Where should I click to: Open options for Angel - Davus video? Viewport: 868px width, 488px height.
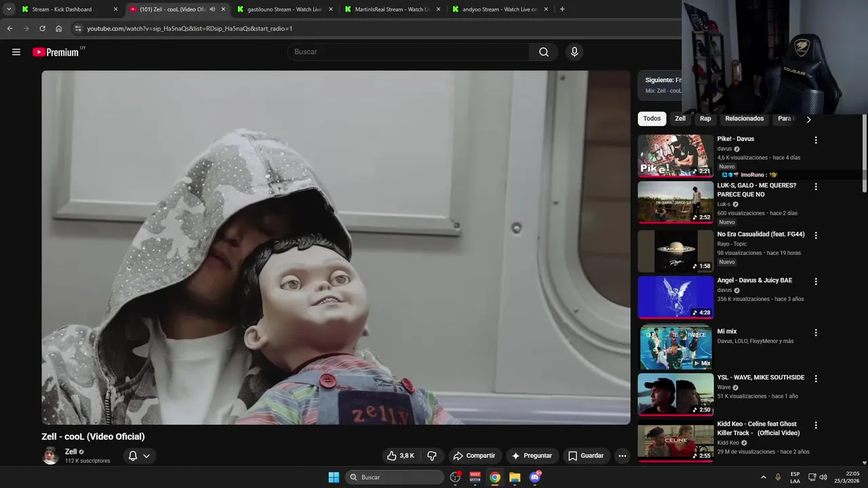coord(816,281)
